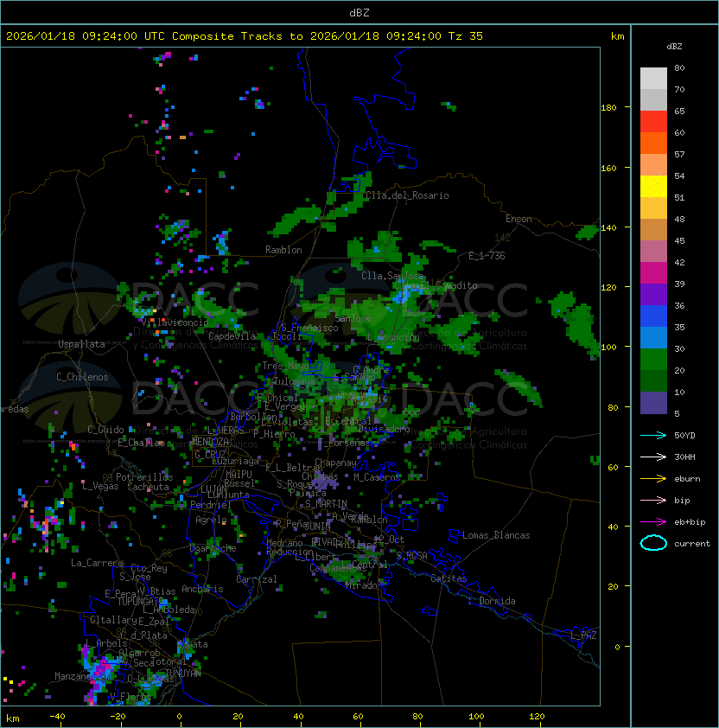Click the JUNIN town label
Image resolution: width=719 pixels, height=728 pixels.
(317, 526)
